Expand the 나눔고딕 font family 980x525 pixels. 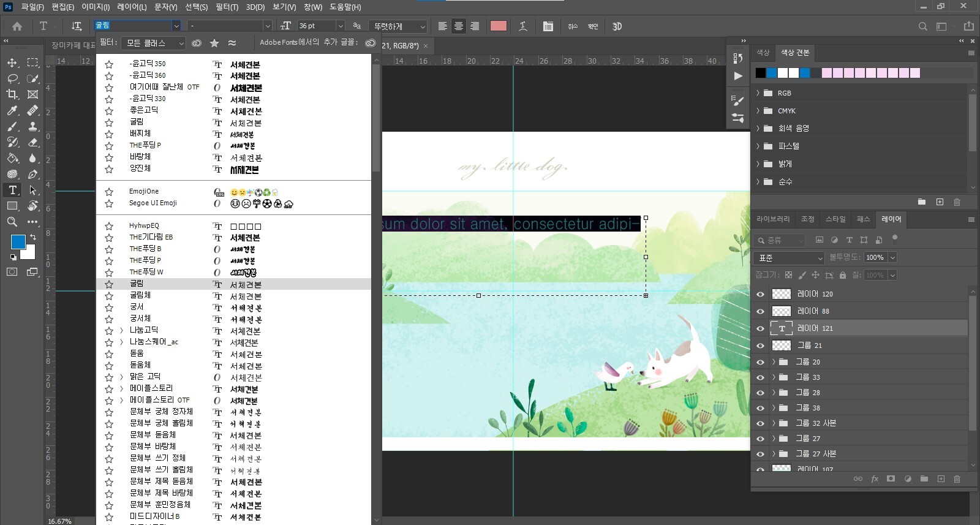click(x=121, y=331)
